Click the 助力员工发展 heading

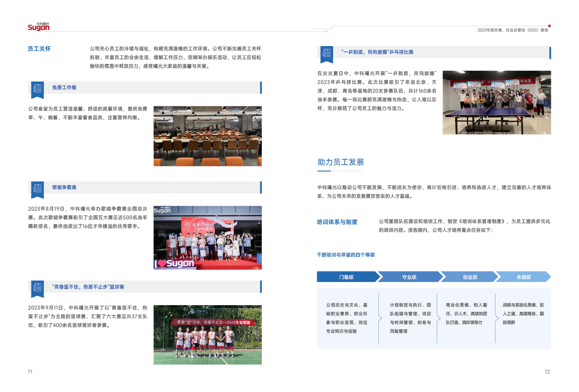pos(341,162)
